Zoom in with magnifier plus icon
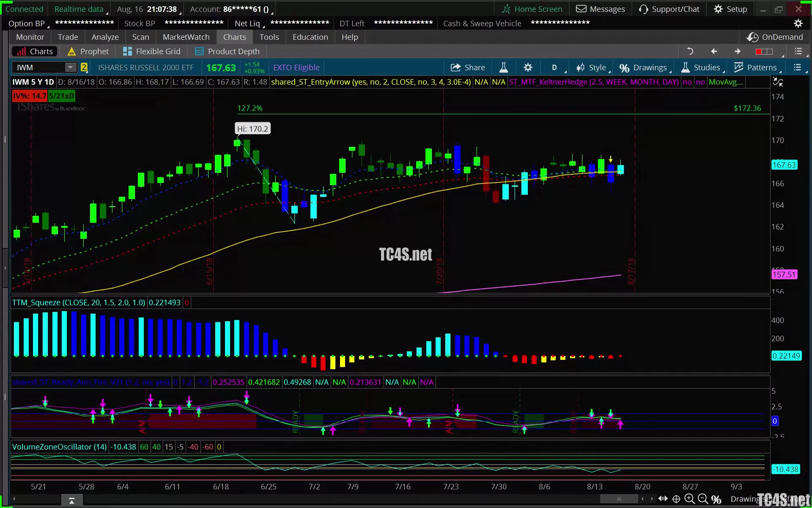Screen dimensions: 812x508 point(689,499)
